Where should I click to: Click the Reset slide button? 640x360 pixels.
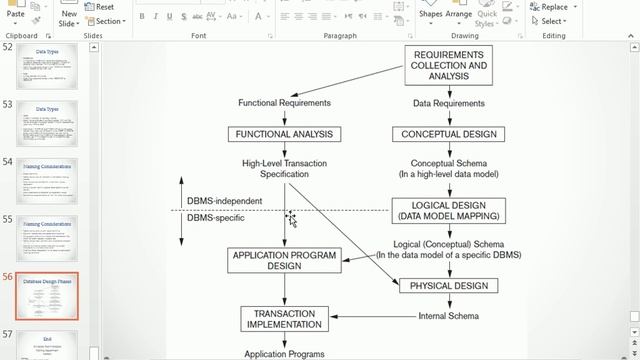(99, 7)
